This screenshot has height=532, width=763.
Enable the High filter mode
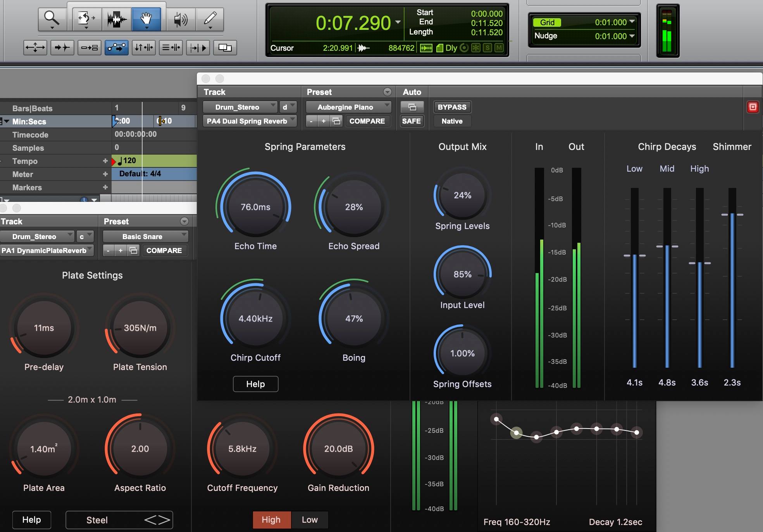[x=271, y=520]
